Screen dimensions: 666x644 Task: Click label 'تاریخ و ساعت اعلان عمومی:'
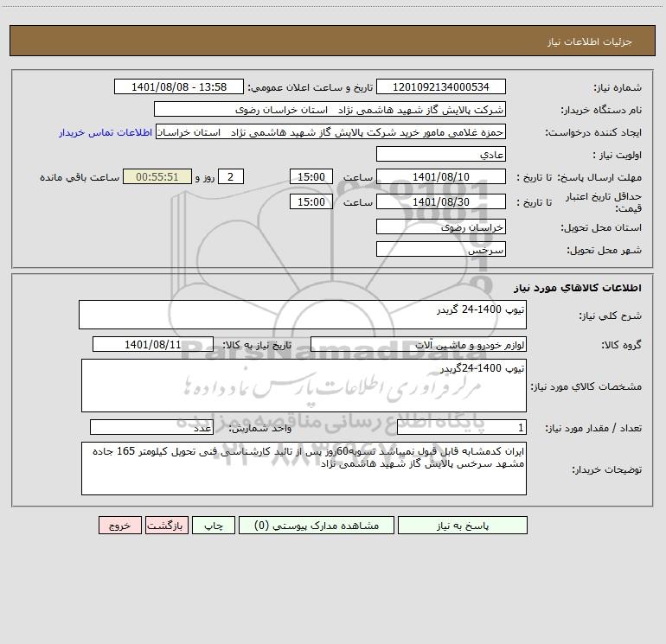point(311,88)
